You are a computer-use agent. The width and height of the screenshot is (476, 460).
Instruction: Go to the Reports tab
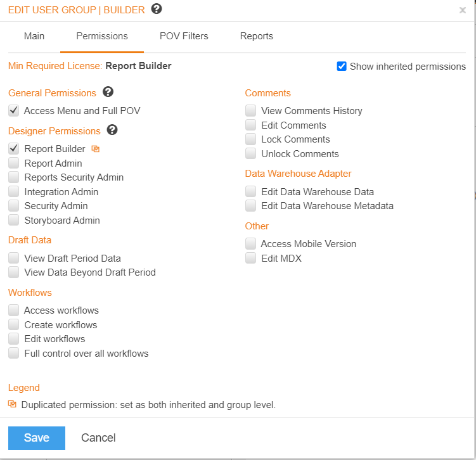tap(257, 36)
